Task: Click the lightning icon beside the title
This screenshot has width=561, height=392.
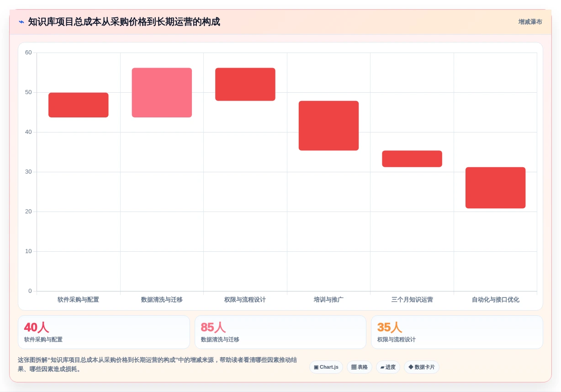Action: point(21,21)
